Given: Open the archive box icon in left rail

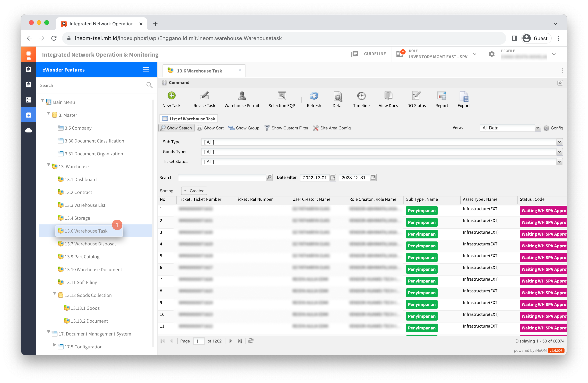Looking at the screenshot, I should (29, 115).
